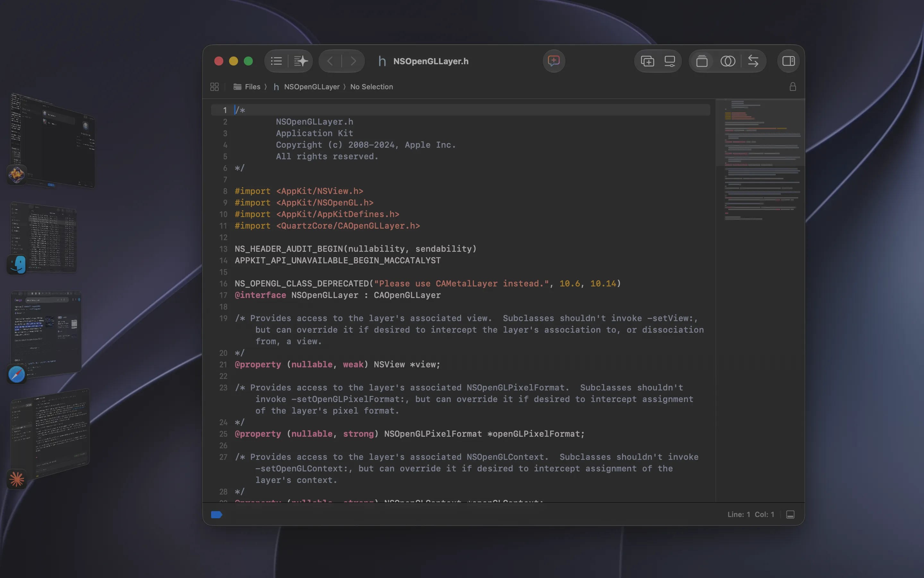The image size is (924, 578).
Task: Select Files in the breadcrumb bar
Action: tap(247, 87)
